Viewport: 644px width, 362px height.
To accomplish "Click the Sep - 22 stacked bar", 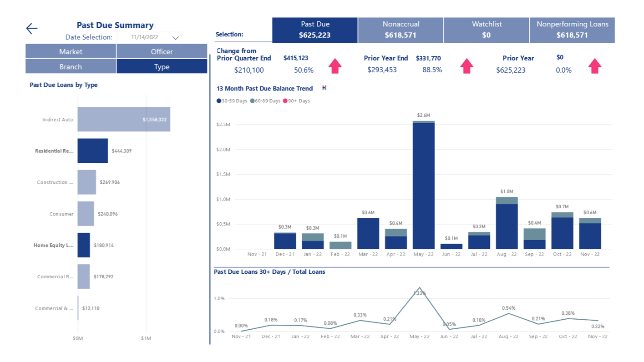I will click(x=535, y=239).
